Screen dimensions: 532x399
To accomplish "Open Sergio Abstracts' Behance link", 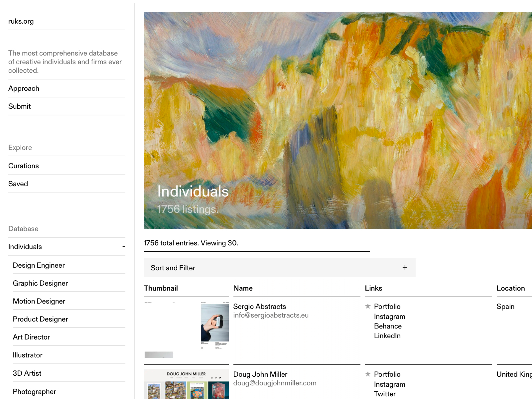I will 388,326.
